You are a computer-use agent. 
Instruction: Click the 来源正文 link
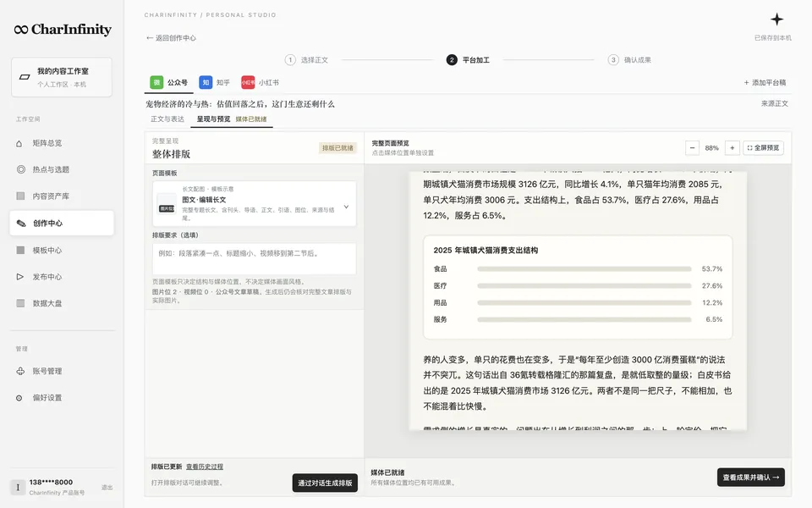click(x=775, y=103)
